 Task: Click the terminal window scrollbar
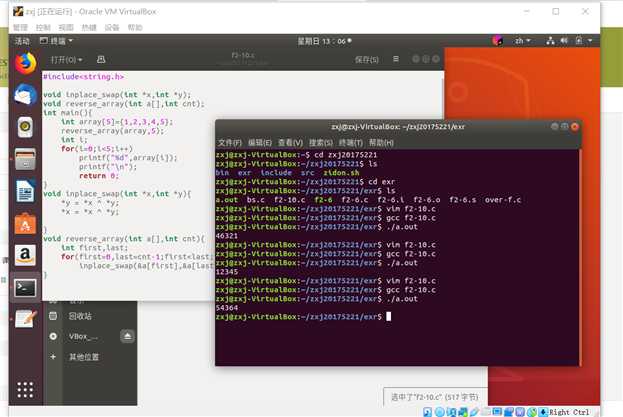pyautogui.click(x=580, y=257)
